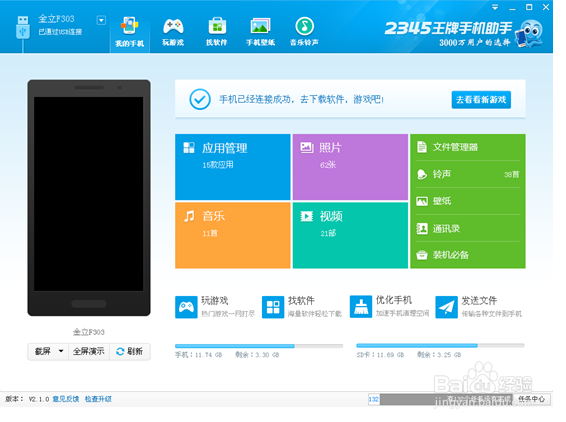Switch to the 玩游戏 tab

coord(173,33)
